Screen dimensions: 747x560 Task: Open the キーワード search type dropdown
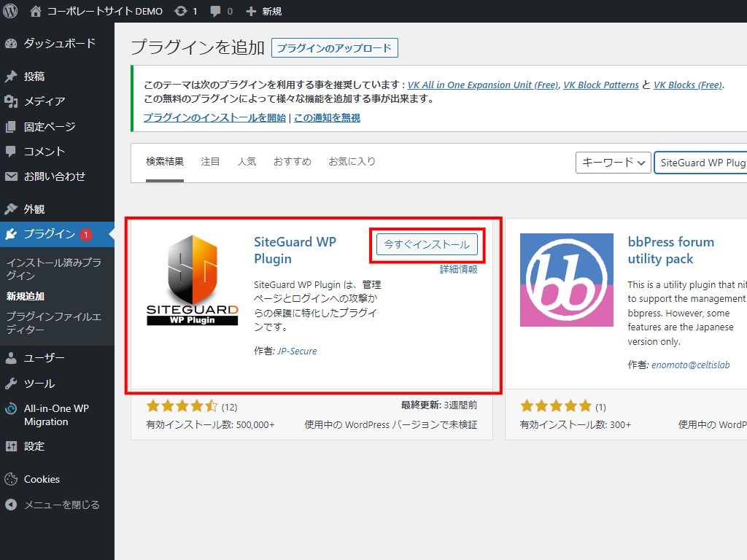tap(613, 163)
